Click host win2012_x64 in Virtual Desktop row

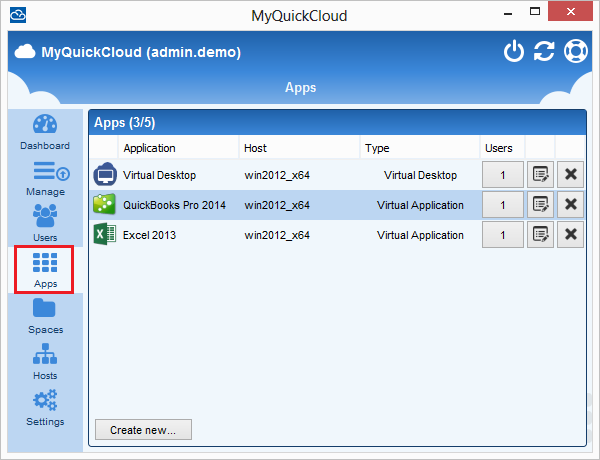[x=277, y=175]
